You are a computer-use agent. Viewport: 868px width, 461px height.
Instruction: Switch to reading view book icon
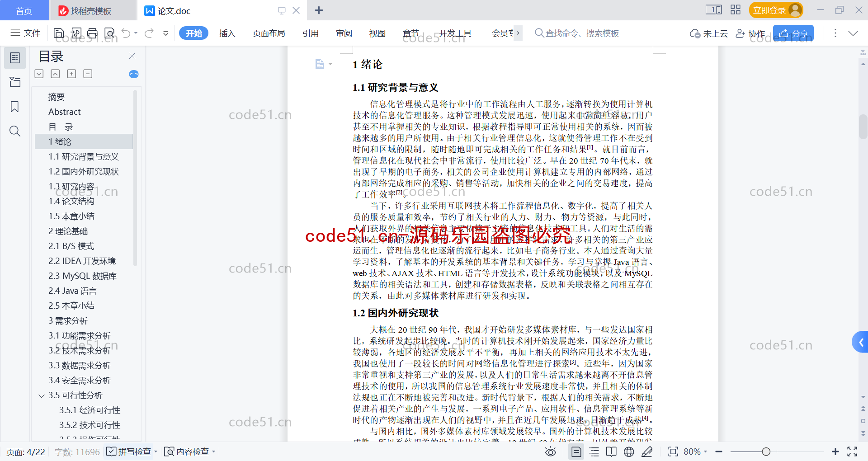(x=611, y=452)
